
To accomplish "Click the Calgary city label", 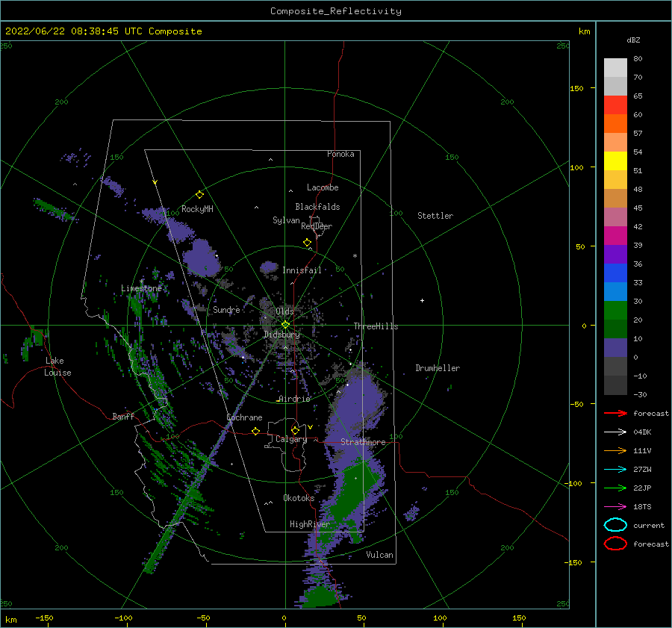I will 291,439.
